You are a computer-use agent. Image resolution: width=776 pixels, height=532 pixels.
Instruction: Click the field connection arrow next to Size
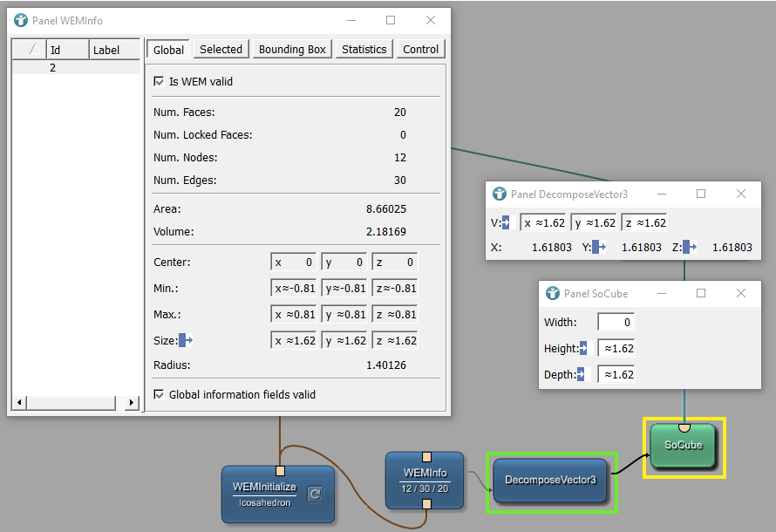coord(185,340)
